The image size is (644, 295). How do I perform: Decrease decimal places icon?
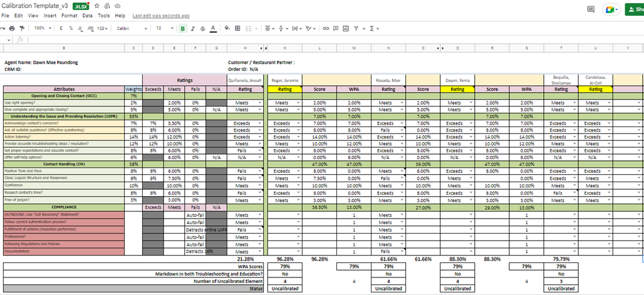pyautogui.click(x=80, y=28)
